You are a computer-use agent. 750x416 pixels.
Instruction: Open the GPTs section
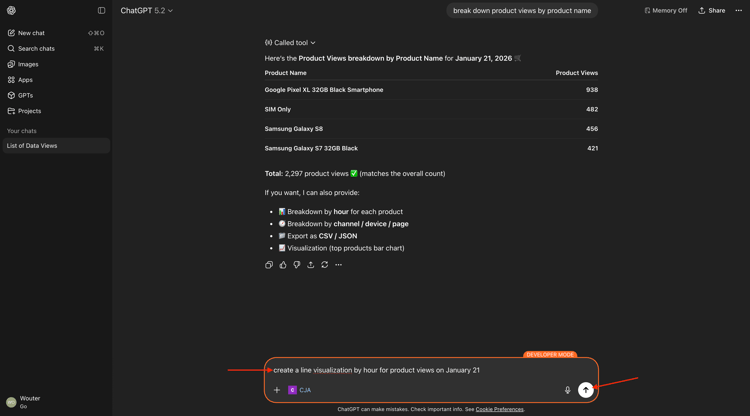pyautogui.click(x=56, y=95)
